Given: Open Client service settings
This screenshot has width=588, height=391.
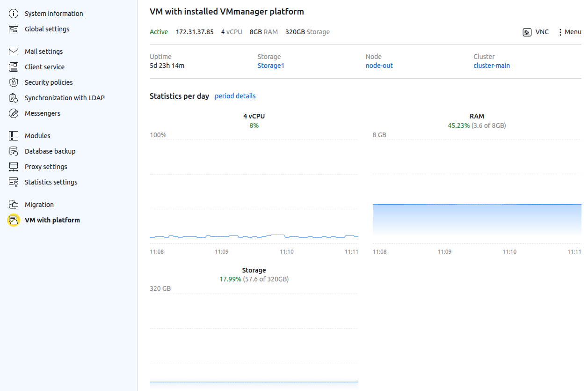Looking at the screenshot, I should click(44, 67).
